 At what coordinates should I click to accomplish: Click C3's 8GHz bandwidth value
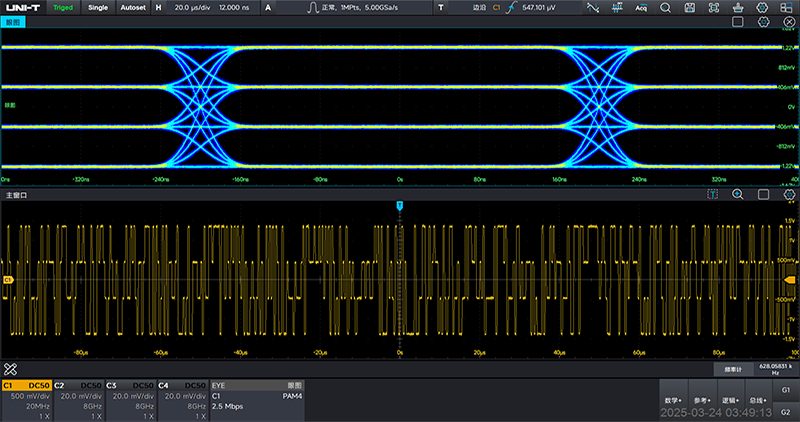[x=145, y=406]
